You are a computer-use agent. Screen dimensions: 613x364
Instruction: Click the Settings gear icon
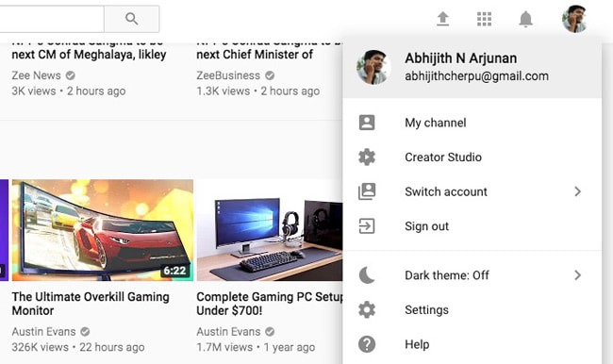click(x=367, y=309)
